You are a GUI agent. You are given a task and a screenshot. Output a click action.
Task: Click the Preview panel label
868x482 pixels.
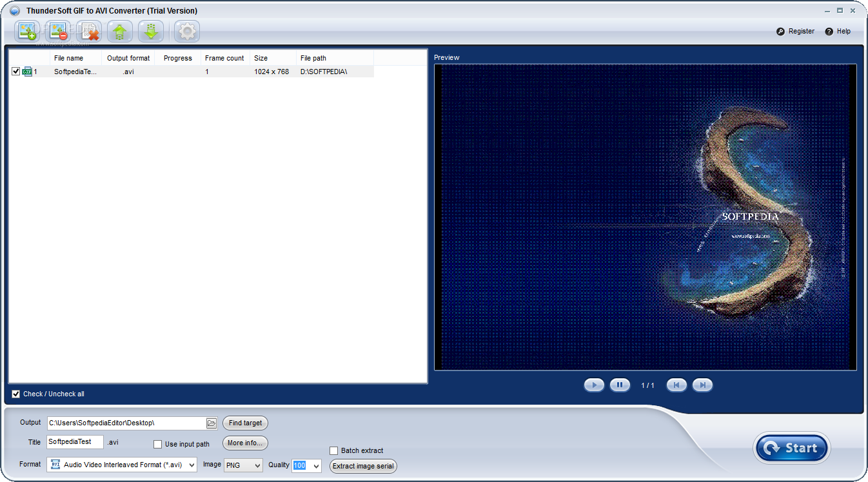pos(447,57)
